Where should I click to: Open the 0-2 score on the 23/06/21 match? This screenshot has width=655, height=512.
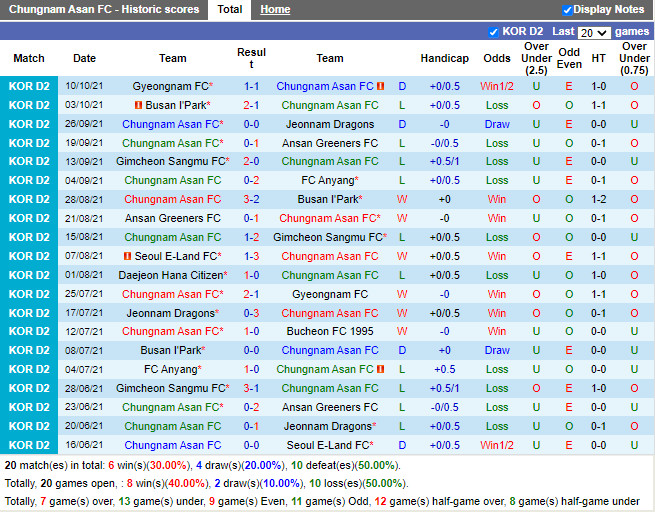(x=252, y=408)
